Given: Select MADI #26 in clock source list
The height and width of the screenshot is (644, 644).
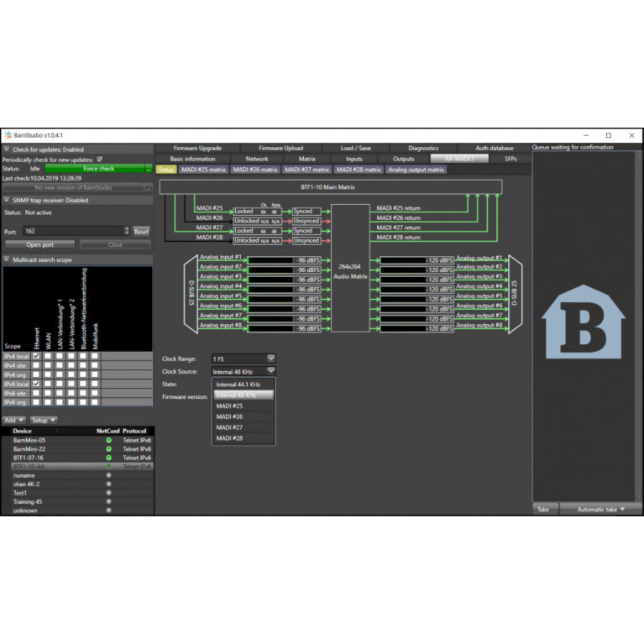Looking at the screenshot, I should pos(243,416).
